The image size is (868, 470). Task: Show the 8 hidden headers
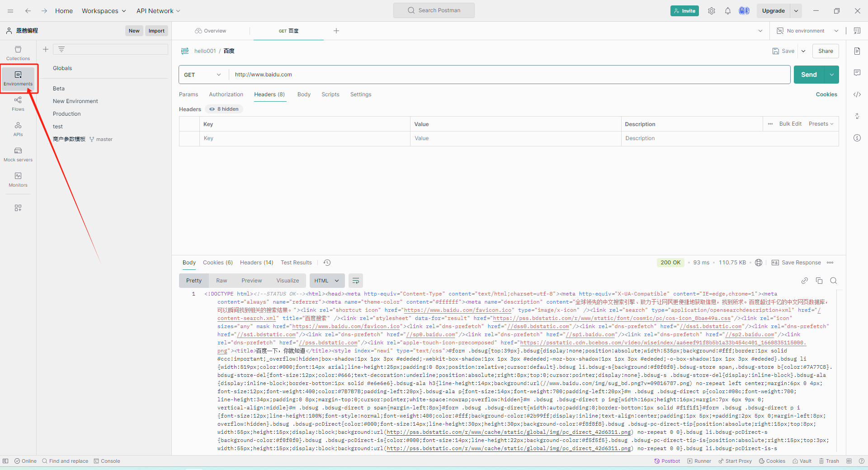pos(224,109)
